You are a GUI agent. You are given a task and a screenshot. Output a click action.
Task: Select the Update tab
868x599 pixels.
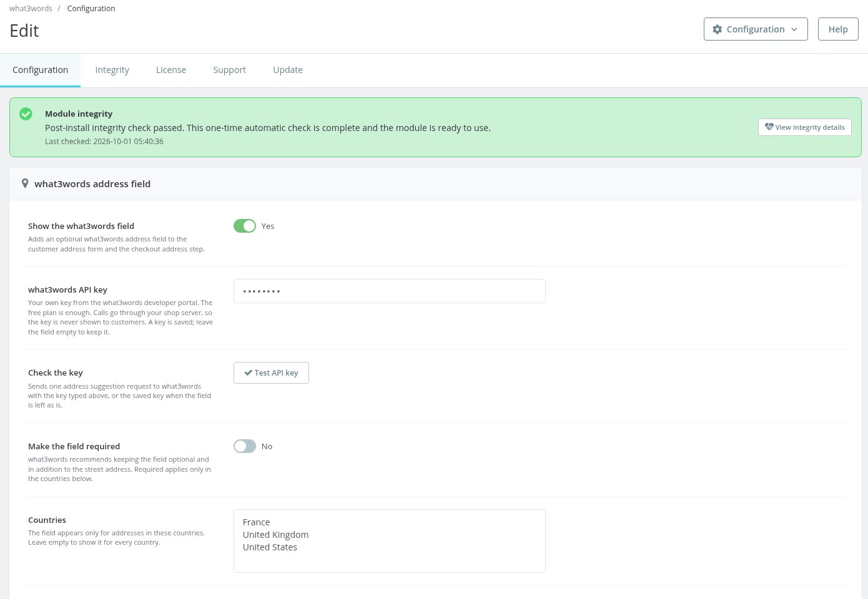tap(288, 70)
